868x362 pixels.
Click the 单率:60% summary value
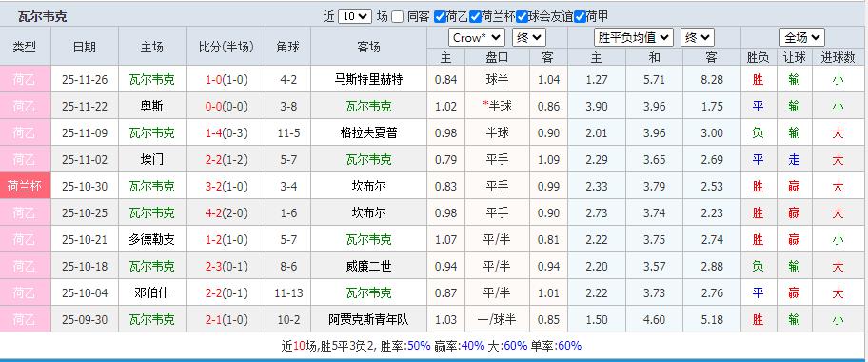click(x=556, y=346)
